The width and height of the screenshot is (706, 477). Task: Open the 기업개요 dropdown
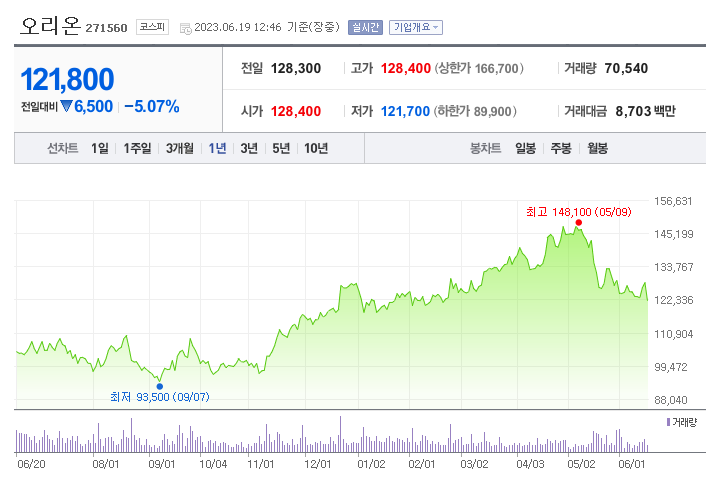point(416,27)
